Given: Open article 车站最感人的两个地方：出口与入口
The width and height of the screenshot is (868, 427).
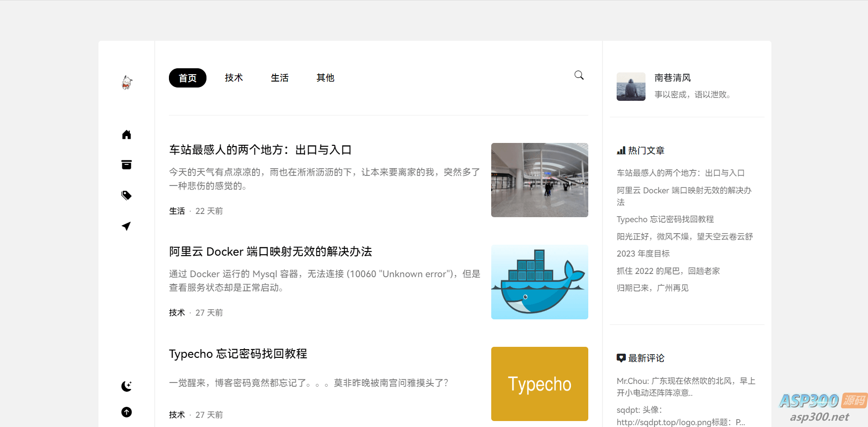Looking at the screenshot, I should click(x=260, y=150).
